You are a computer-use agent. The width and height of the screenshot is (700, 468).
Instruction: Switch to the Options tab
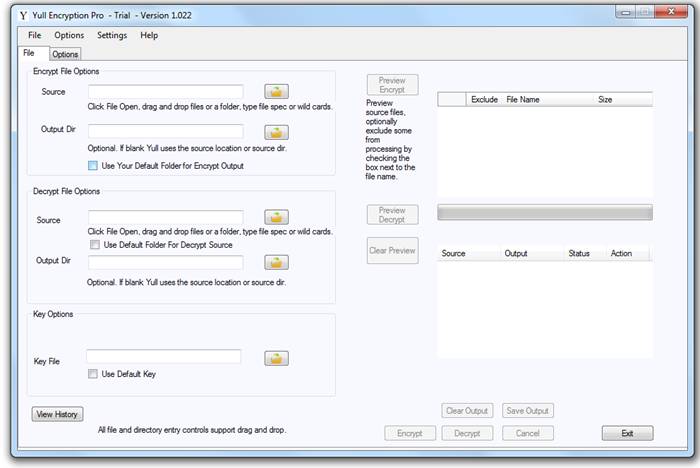coord(65,54)
